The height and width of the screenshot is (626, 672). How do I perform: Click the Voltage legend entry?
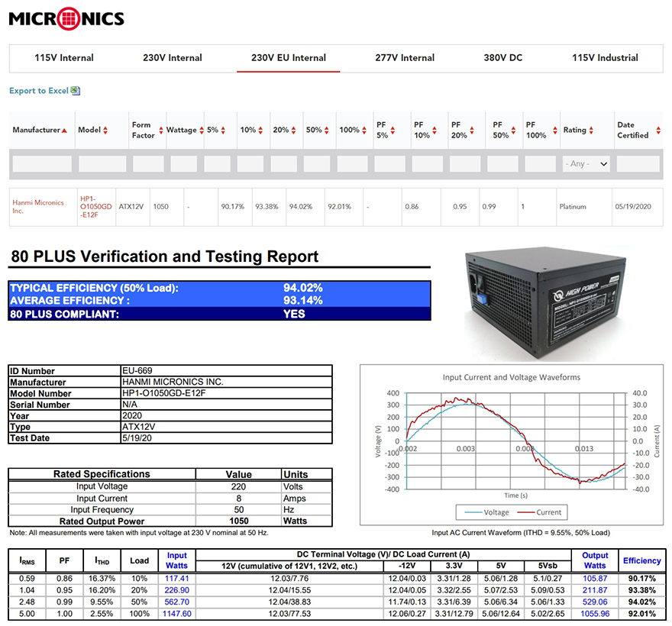tap(487, 512)
